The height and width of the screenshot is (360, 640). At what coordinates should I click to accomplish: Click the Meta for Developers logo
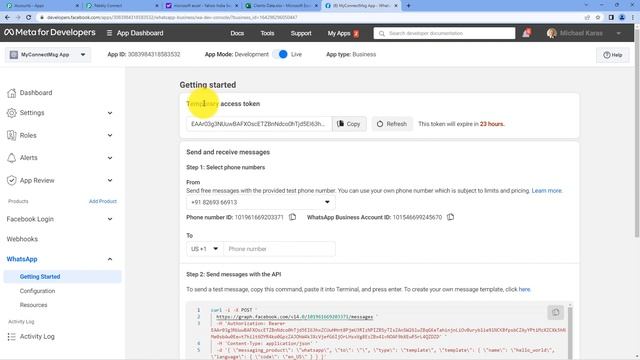(50, 32)
